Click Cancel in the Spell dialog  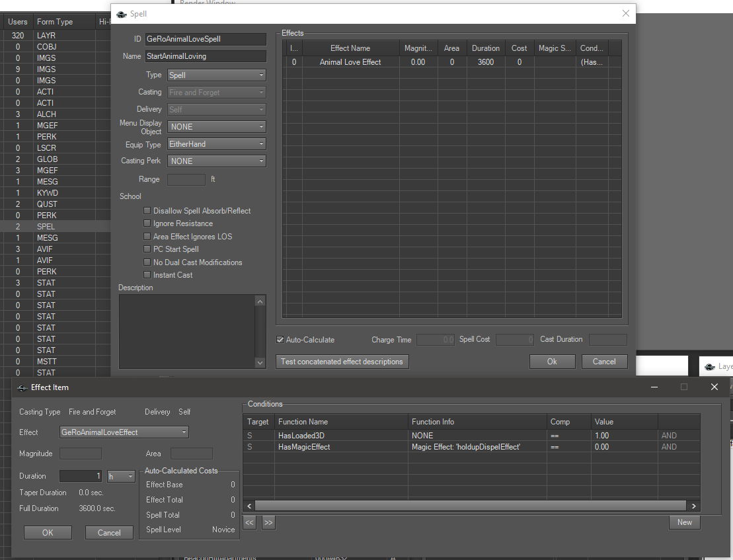tap(605, 362)
